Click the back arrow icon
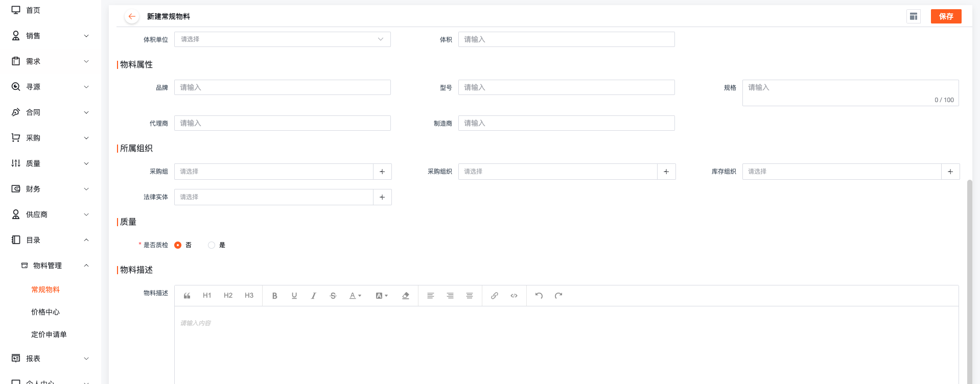The width and height of the screenshot is (980, 384). click(x=132, y=16)
